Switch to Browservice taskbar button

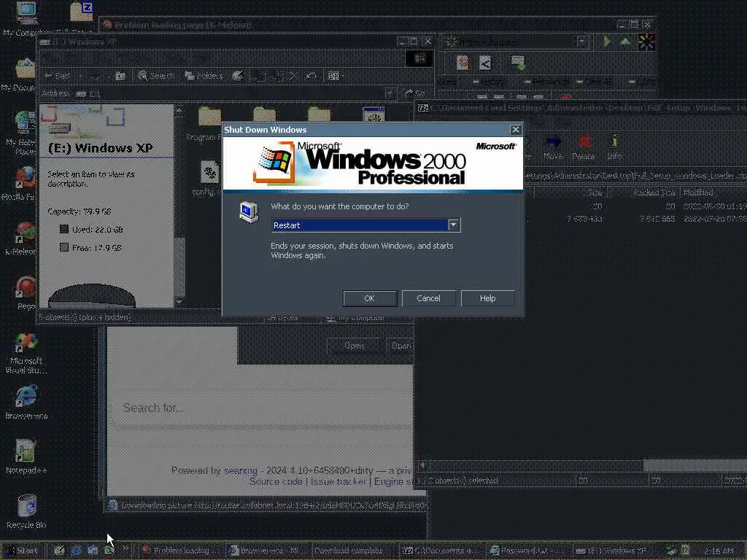click(x=266, y=551)
